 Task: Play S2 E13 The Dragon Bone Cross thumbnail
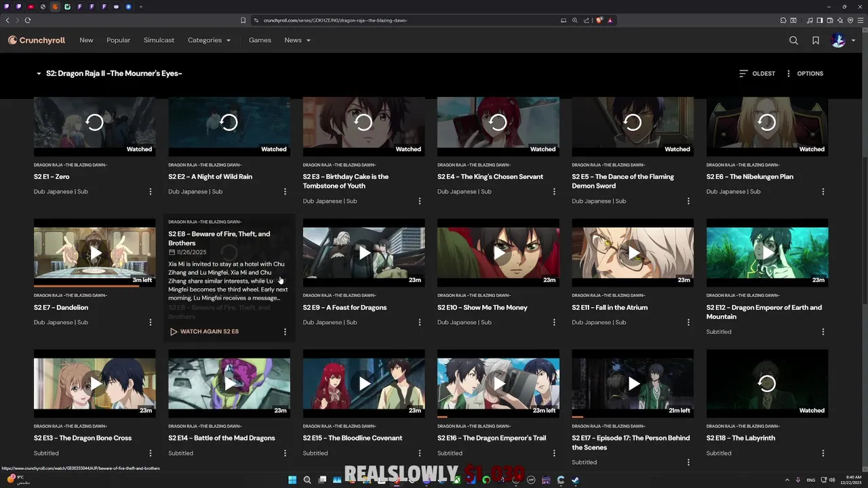pos(94,384)
